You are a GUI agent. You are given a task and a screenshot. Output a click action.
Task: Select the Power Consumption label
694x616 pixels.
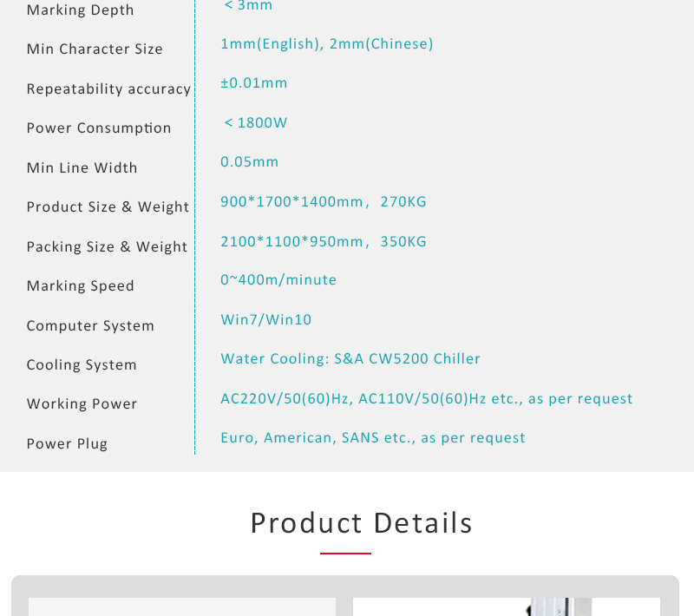point(99,128)
